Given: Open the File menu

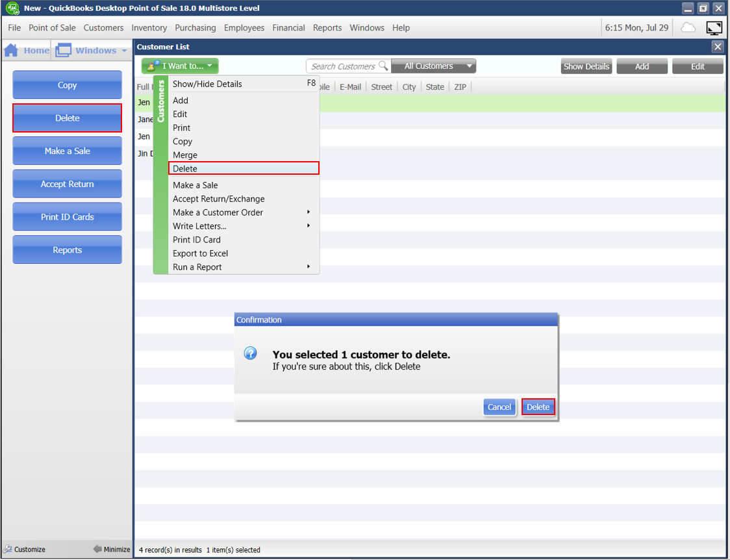Looking at the screenshot, I should 14,28.
